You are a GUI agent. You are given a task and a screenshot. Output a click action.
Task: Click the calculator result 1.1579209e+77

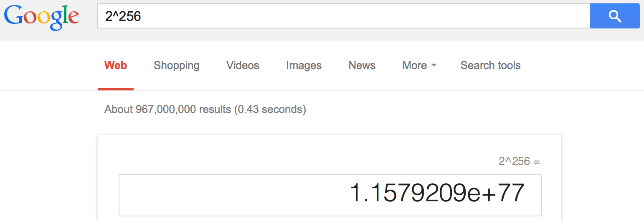point(437,193)
